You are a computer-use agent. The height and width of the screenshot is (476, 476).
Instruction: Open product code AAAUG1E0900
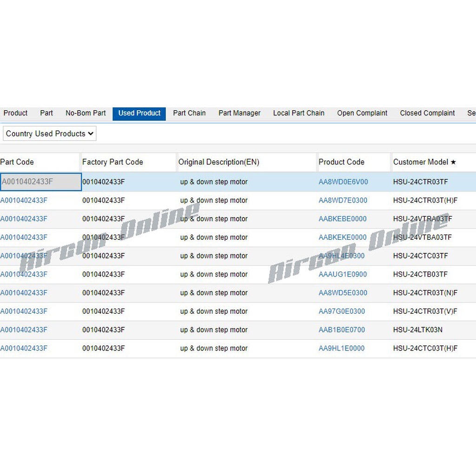[343, 274]
